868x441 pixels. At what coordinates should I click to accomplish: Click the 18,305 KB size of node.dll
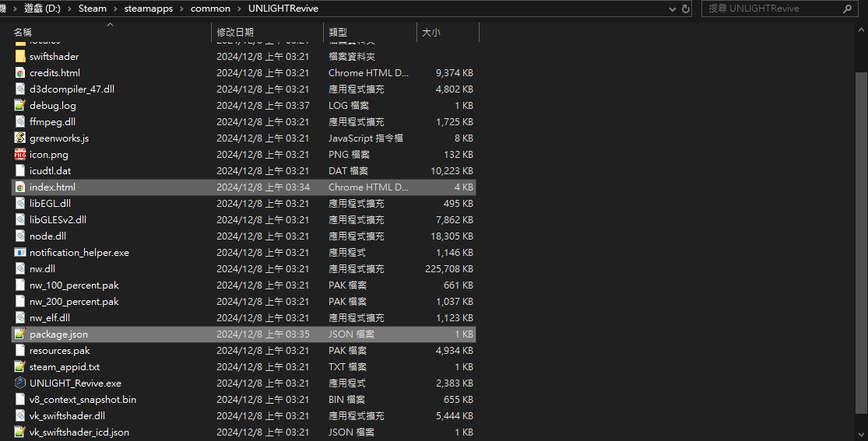[x=452, y=236]
